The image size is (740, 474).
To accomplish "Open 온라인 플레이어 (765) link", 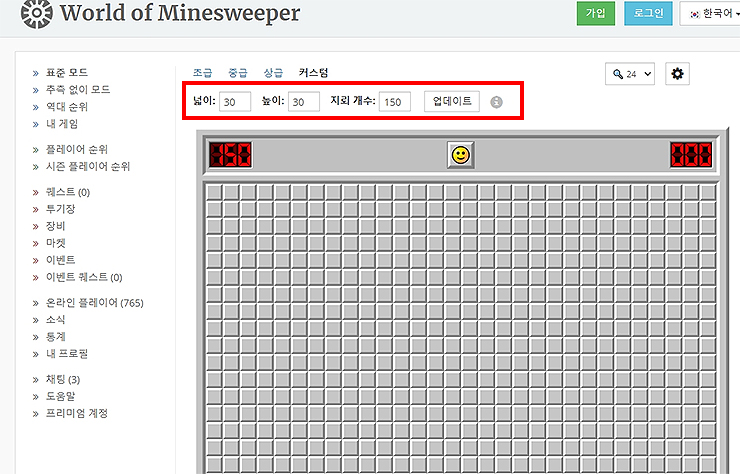I will (94, 303).
